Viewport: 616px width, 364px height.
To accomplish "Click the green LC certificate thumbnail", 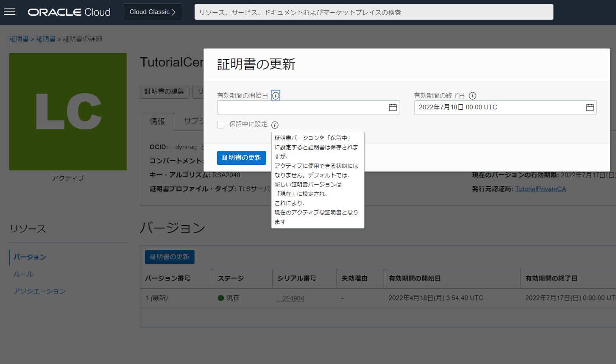I will click(x=68, y=111).
